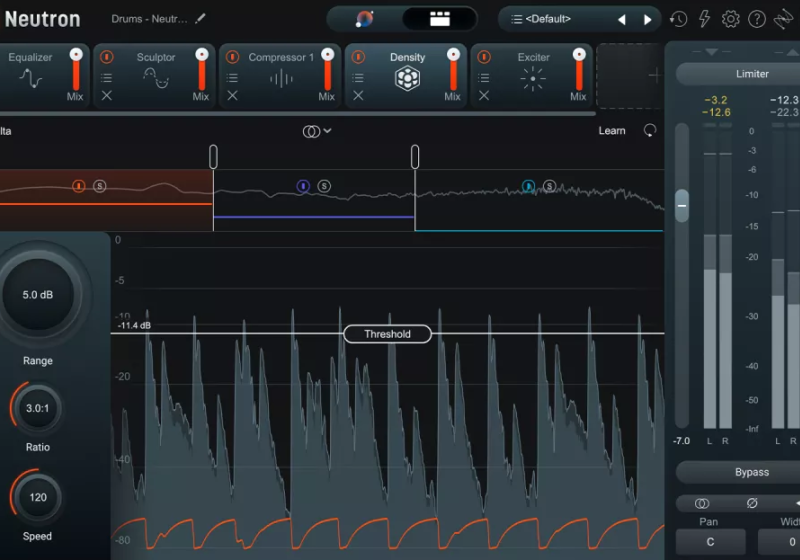Click the Learn crossover button

[612, 131]
